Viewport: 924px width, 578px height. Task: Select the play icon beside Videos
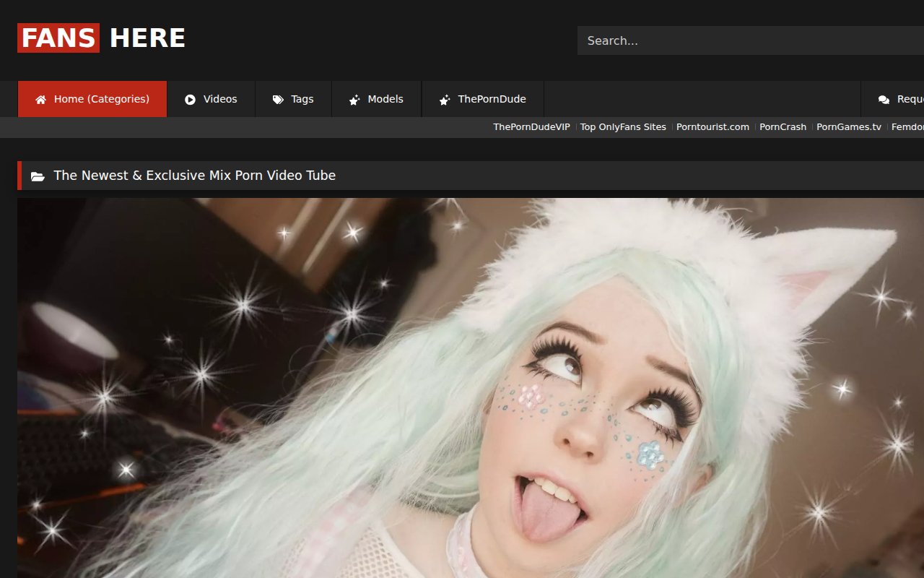pos(188,98)
